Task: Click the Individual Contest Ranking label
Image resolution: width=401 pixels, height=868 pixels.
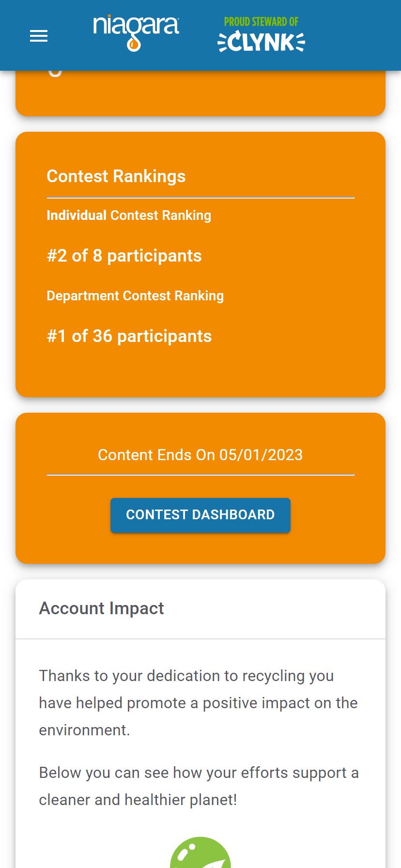Action: coord(129,216)
